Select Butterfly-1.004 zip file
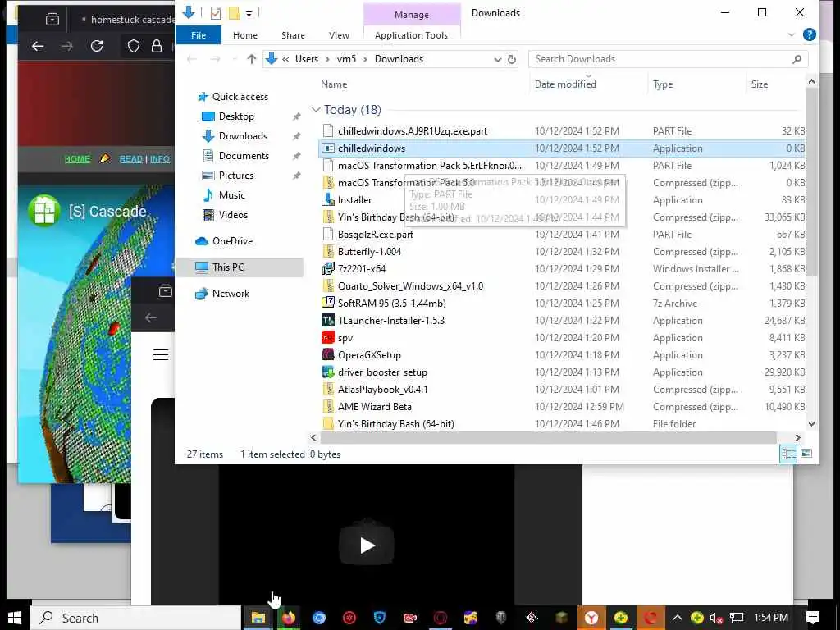This screenshot has width=840, height=630. 369,252
